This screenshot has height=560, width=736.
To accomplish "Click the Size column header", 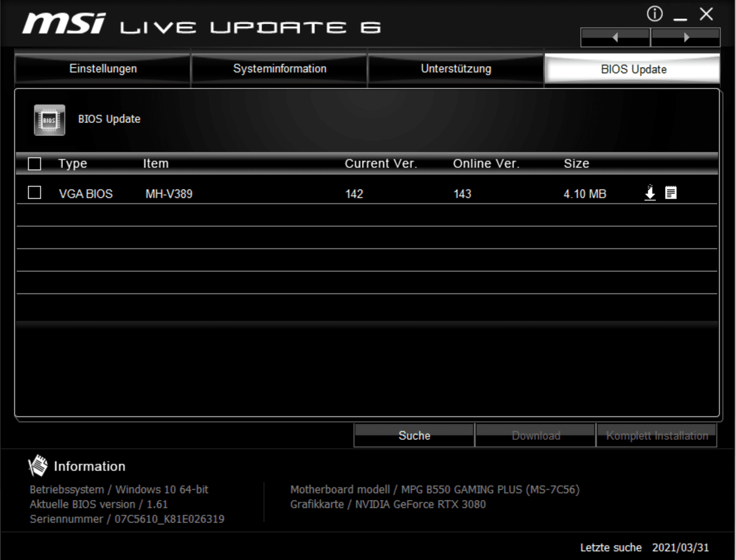I will coord(576,163).
